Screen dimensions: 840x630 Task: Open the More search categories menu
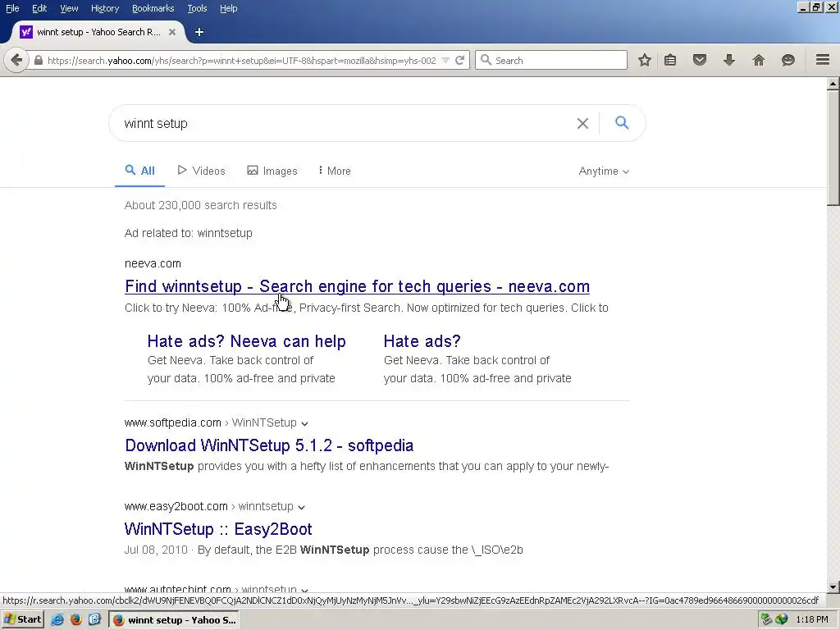point(334,171)
